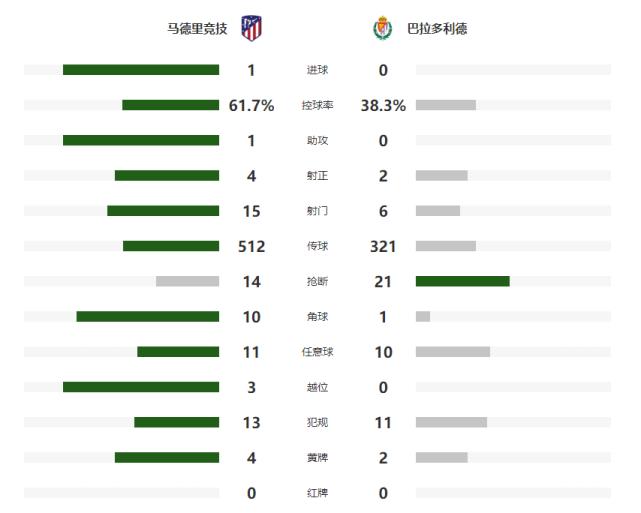The image size is (641, 513).
Task: Click the 61.7% possession value
Action: pyautogui.click(x=251, y=106)
